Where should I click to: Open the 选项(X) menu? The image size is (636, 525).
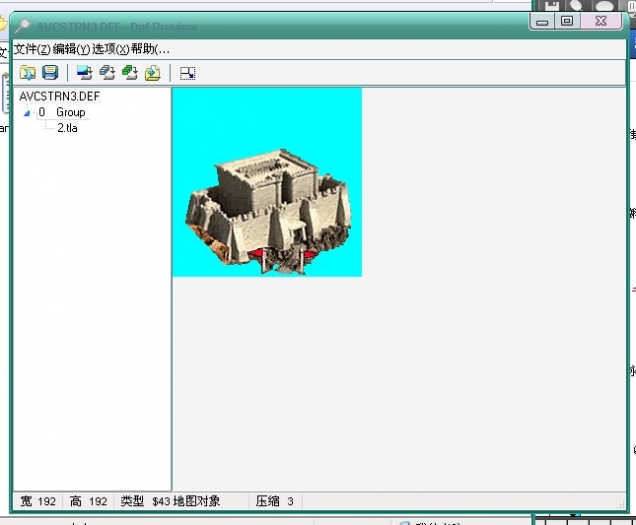(x=110, y=49)
